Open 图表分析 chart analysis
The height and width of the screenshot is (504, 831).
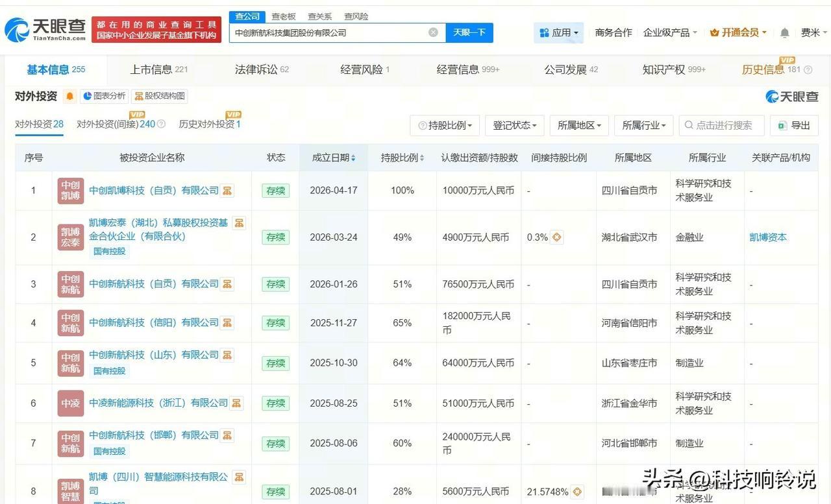[105, 96]
